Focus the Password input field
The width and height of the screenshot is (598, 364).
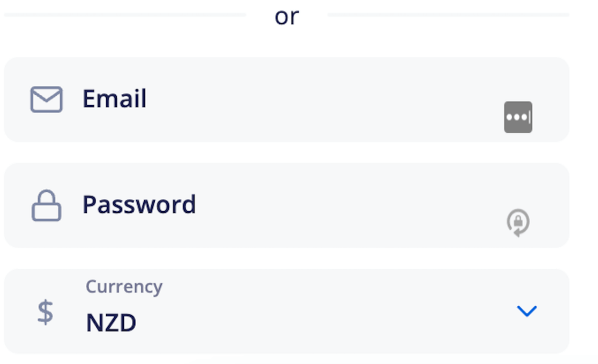tap(286, 205)
